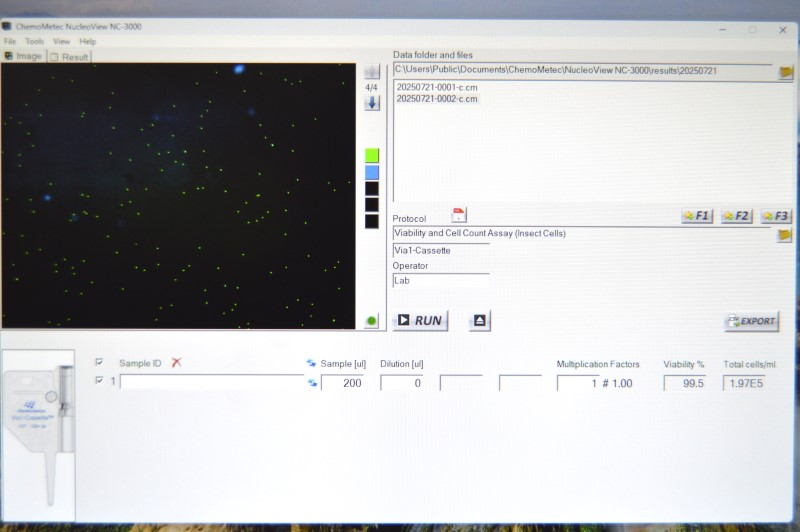Export results to CSV

click(x=752, y=321)
